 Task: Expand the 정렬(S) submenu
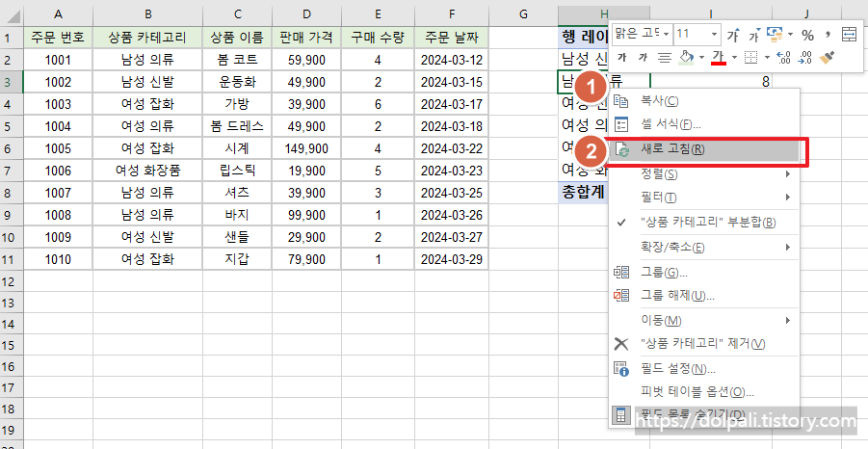pos(704,174)
